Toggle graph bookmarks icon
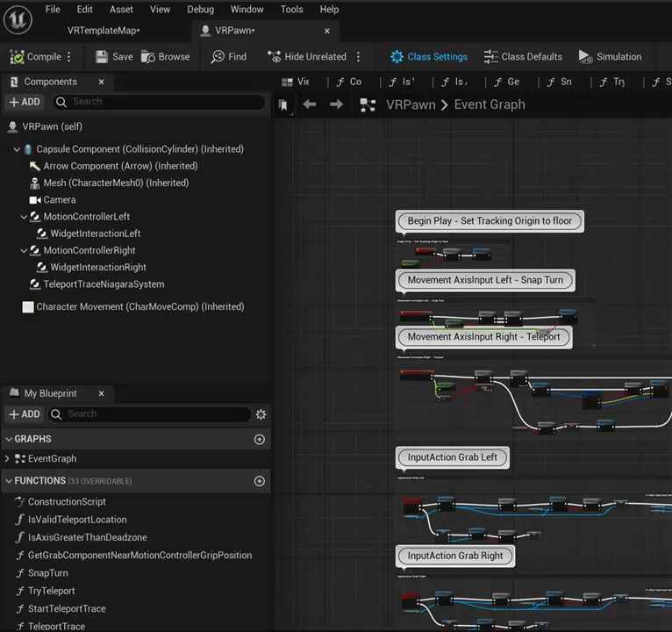The width and height of the screenshot is (672, 632). click(283, 105)
